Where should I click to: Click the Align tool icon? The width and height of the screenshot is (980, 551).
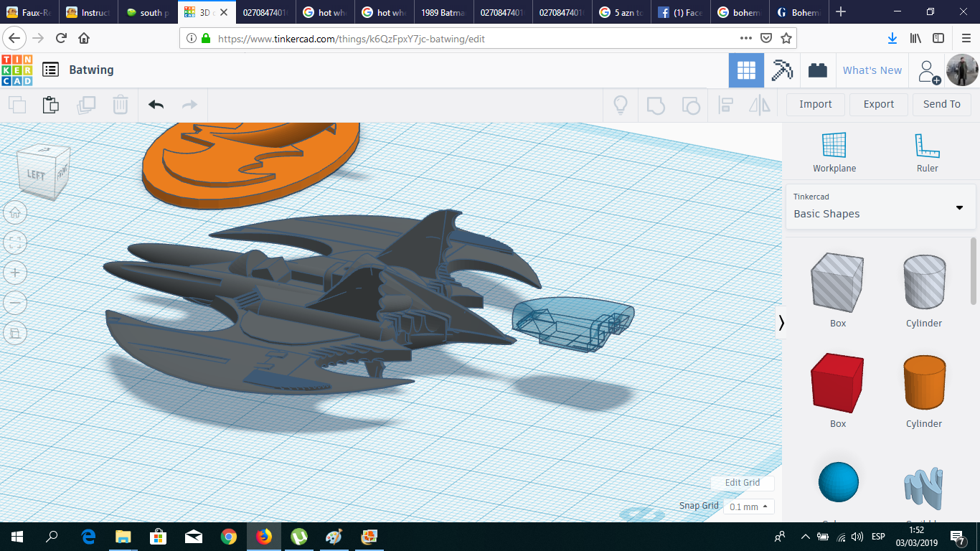pyautogui.click(x=725, y=105)
